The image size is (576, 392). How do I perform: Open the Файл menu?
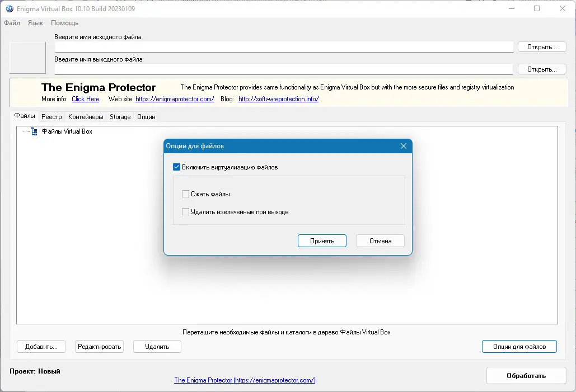[12, 23]
